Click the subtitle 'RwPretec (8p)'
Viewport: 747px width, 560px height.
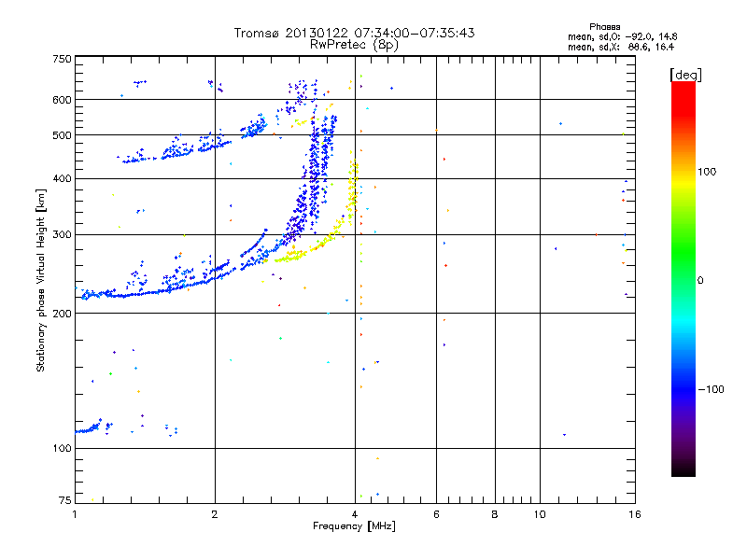coord(354,45)
